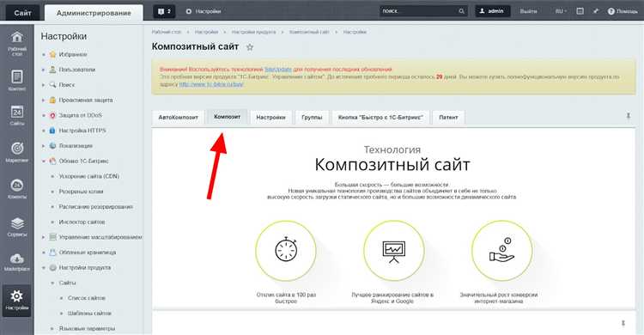Click the Поиск magnifier icon in tree
The height and width of the screenshot is (335, 644).
(x=52, y=85)
